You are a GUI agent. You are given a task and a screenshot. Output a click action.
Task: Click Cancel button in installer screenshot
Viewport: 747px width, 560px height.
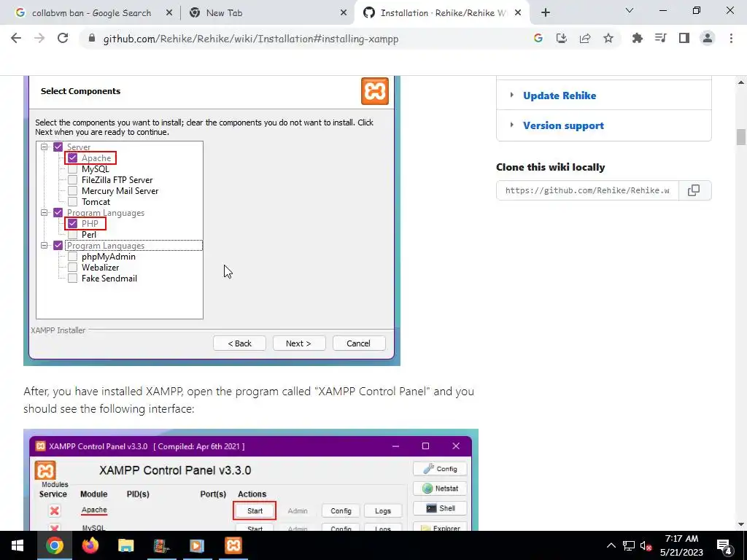click(359, 343)
